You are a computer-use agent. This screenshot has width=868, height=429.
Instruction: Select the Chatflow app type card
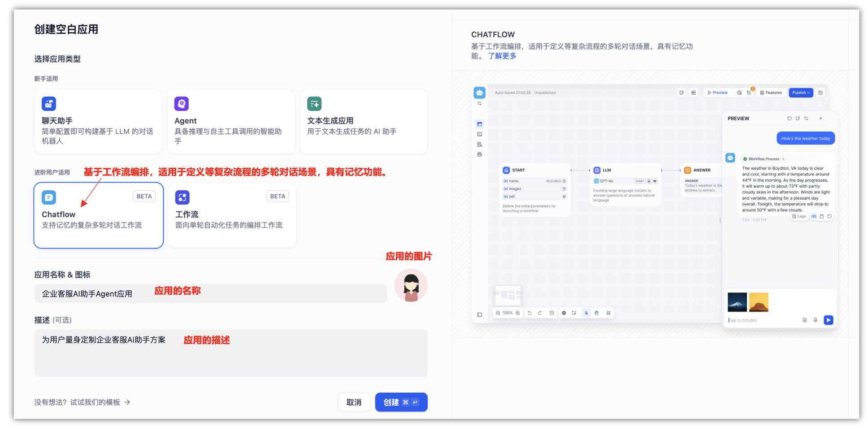click(99, 215)
